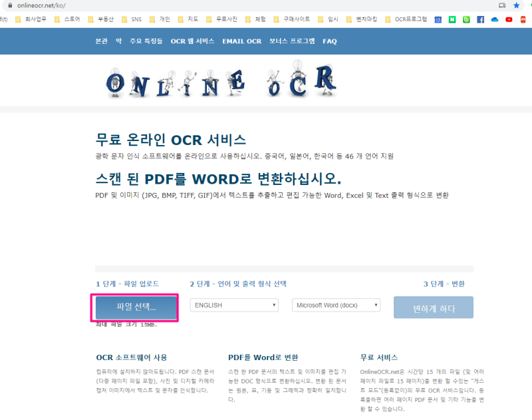The height and width of the screenshot is (420, 532).
Task: Open the 주요 특징들 menu item
Action: [146, 41]
